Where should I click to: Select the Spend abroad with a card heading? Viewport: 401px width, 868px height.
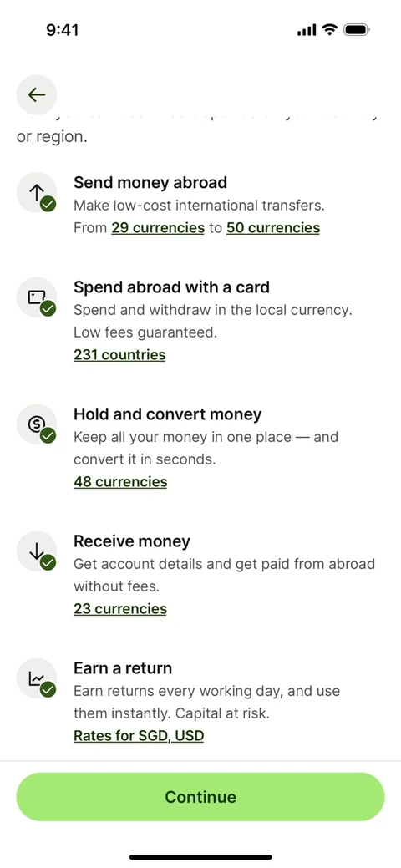click(172, 287)
